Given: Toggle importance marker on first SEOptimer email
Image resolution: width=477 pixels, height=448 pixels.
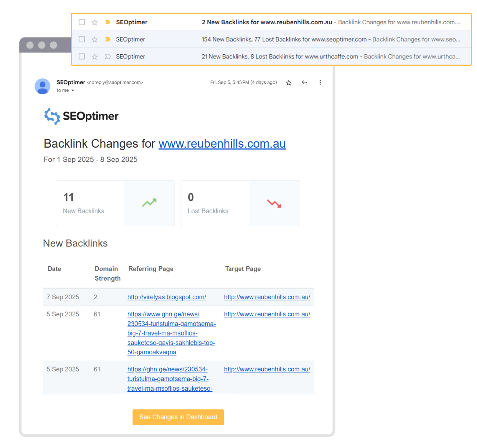Looking at the screenshot, I should point(108,22).
